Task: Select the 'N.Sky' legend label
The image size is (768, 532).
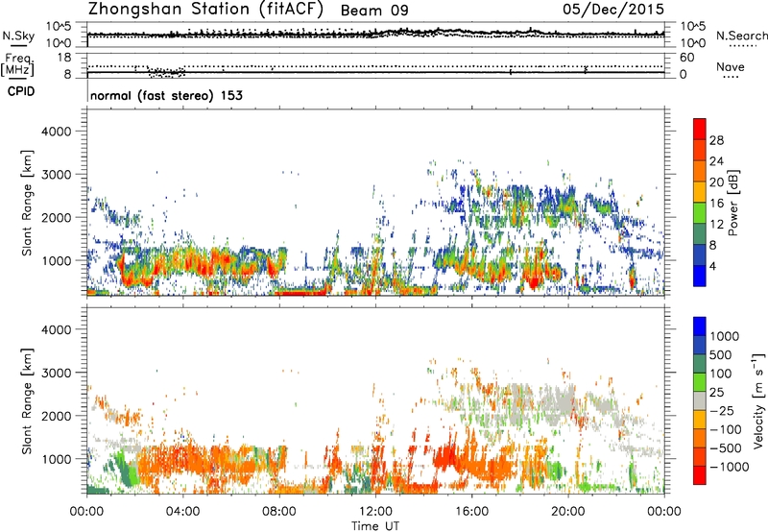Action: 18,36
